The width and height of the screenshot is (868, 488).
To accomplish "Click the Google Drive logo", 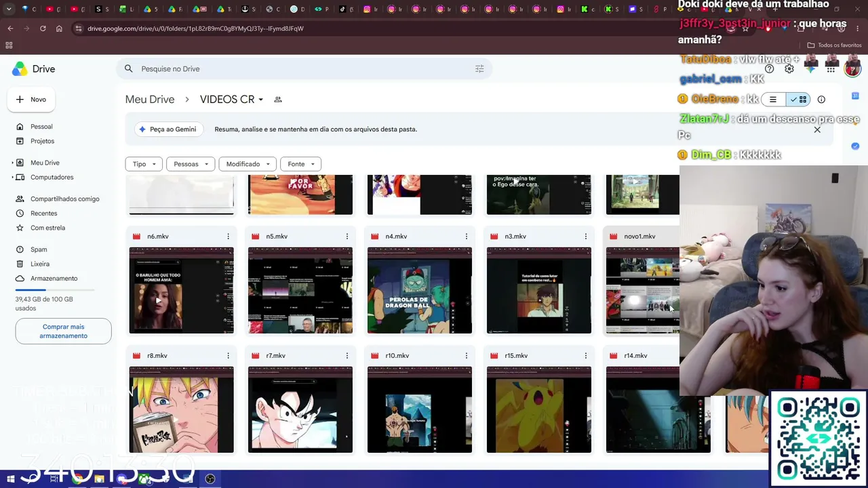I will [x=20, y=69].
